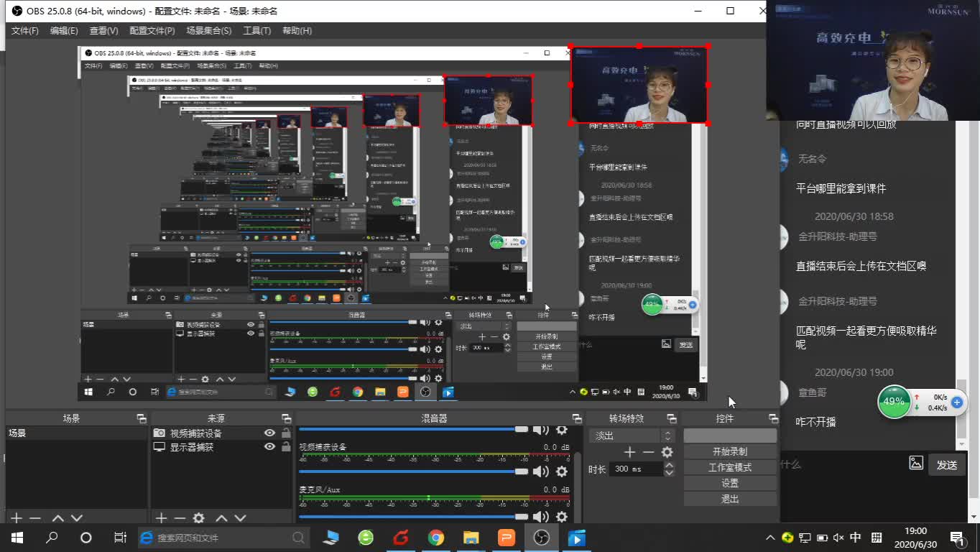Mute the topmost mixer channel above 视频捕获设备
Screen dimensions: 980x552
[x=540, y=430]
